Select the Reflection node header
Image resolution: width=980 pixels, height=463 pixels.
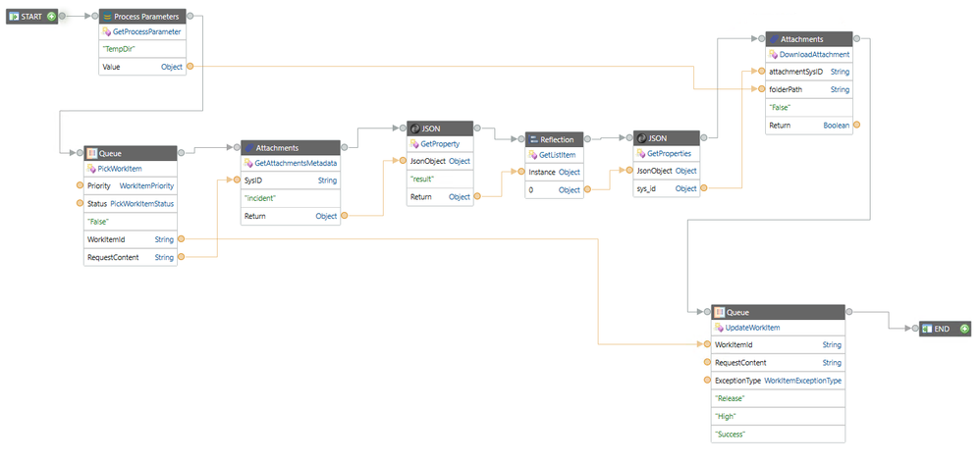point(555,139)
